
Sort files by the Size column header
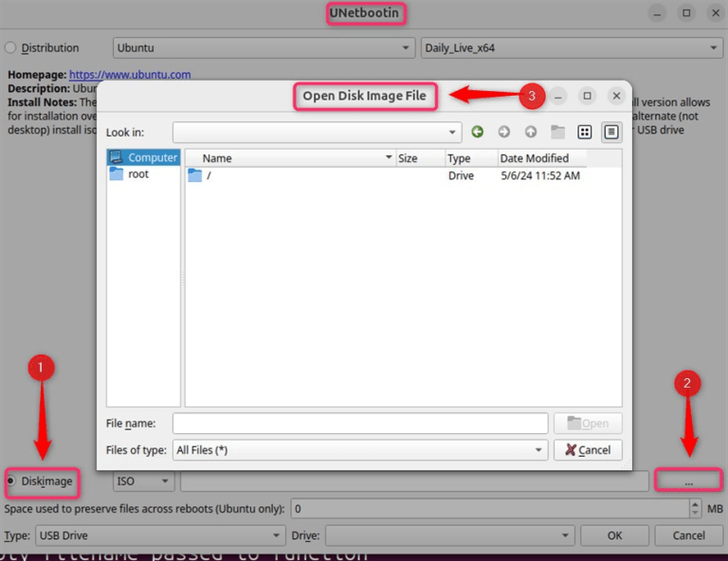(420, 158)
